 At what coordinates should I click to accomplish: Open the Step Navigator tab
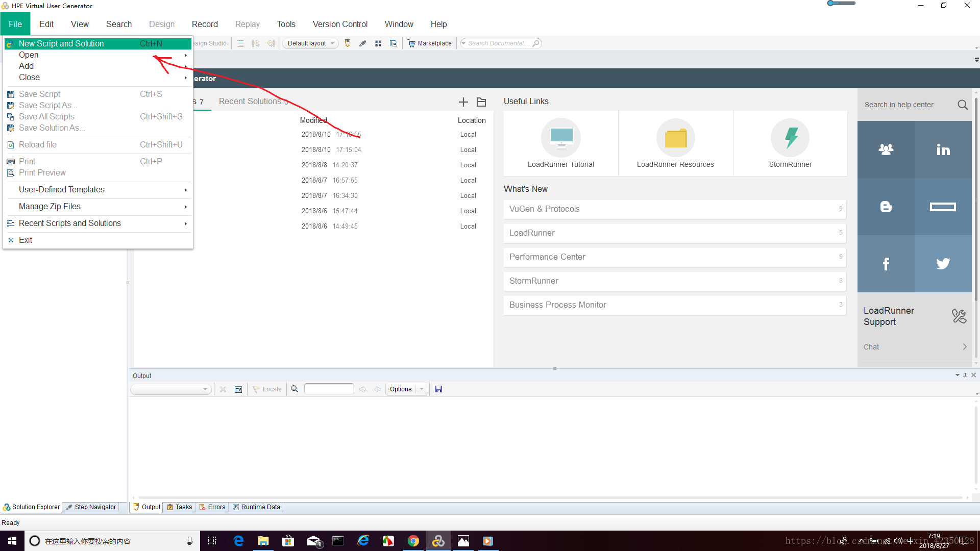[x=91, y=507]
